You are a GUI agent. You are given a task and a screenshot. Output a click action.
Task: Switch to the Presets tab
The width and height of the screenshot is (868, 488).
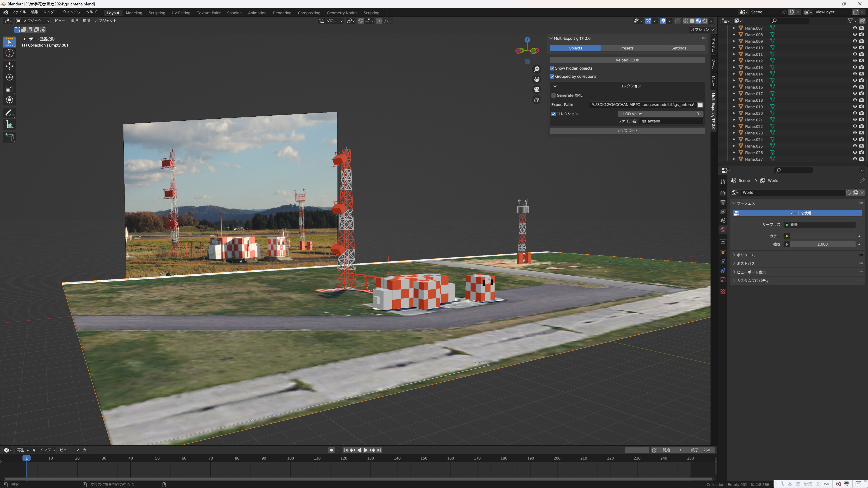click(627, 48)
